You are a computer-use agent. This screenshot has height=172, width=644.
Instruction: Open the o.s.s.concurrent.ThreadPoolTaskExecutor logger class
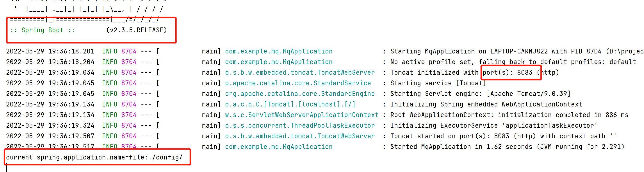point(300,126)
